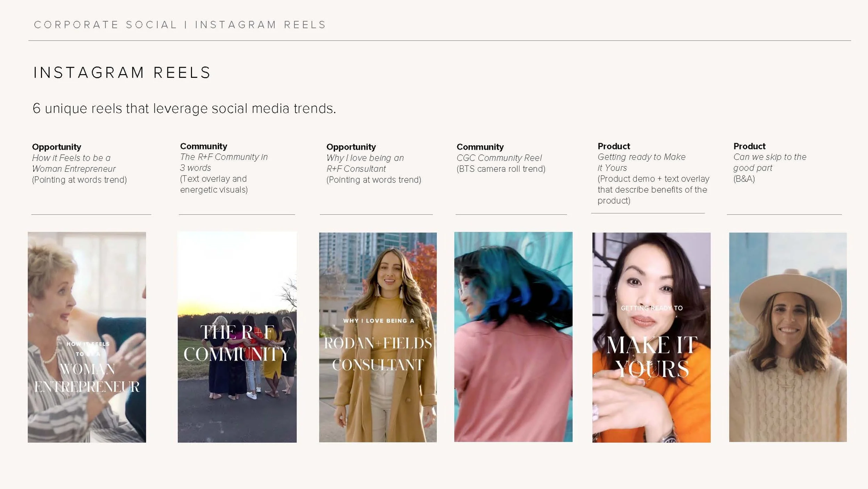This screenshot has width=868, height=489.
Task: Select the large Instagram Reels title
Action: (122, 73)
